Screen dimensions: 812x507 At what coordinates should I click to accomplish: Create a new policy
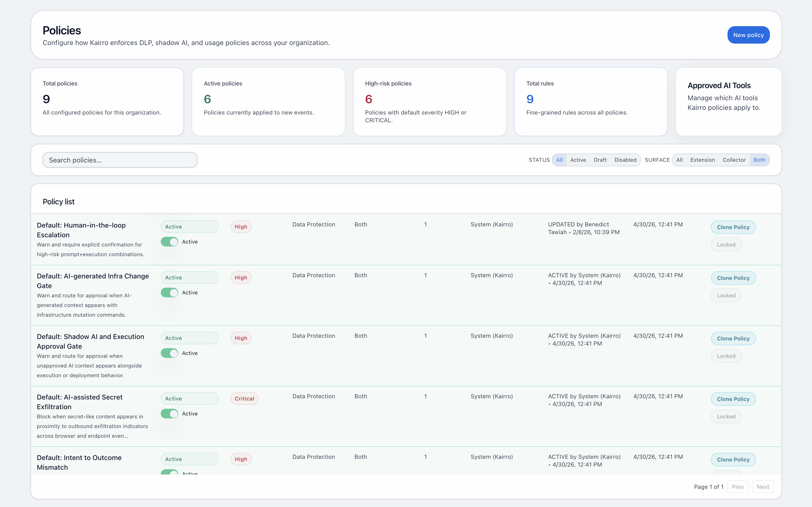748,35
